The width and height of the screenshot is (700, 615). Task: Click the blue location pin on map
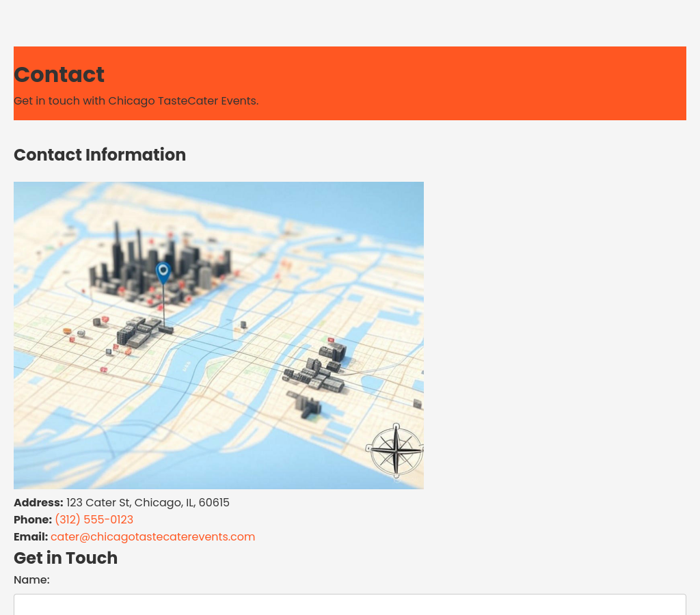tap(163, 273)
